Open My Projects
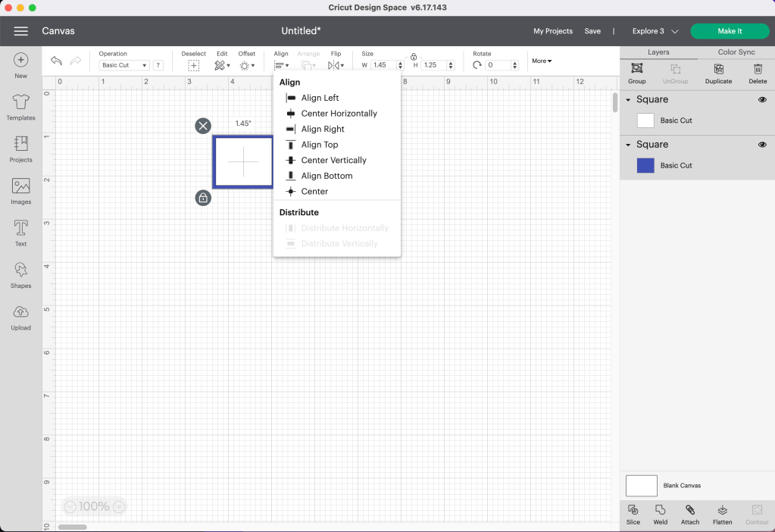Screen dimensions: 775x532 click(552, 31)
